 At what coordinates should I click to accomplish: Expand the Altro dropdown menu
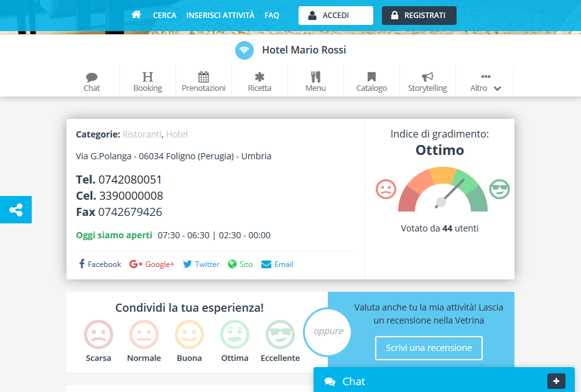pos(485,82)
